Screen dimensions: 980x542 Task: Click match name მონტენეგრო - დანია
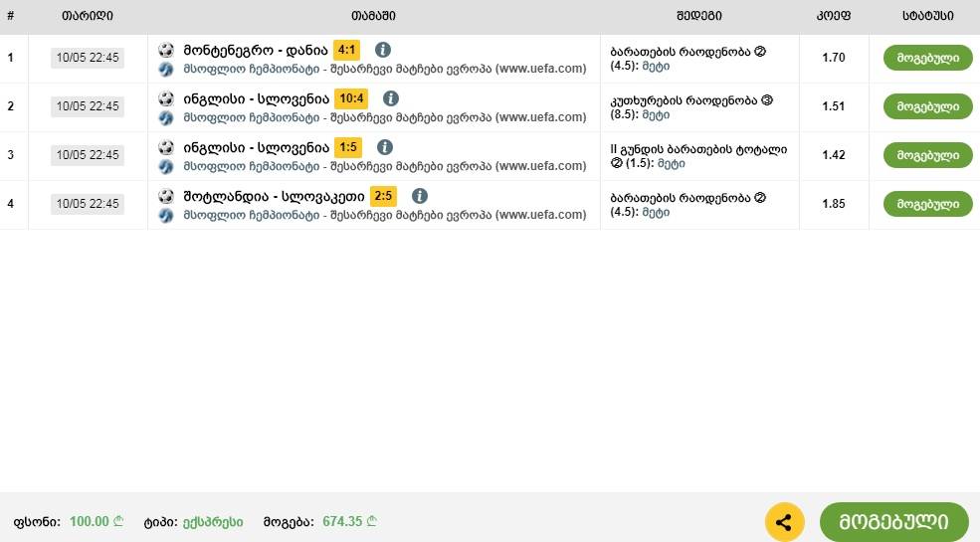tap(255, 50)
